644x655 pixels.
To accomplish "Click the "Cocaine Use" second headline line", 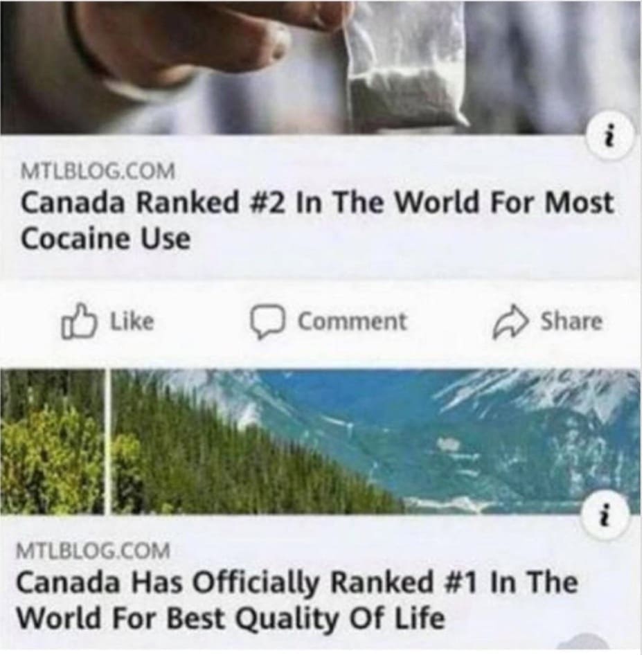I will coord(105,240).
